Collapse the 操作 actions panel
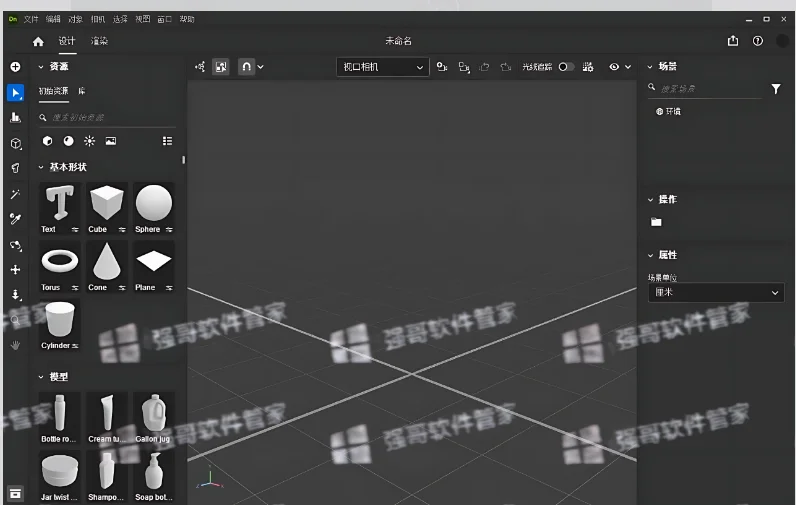The image size is (796, 505). (650, 199)
